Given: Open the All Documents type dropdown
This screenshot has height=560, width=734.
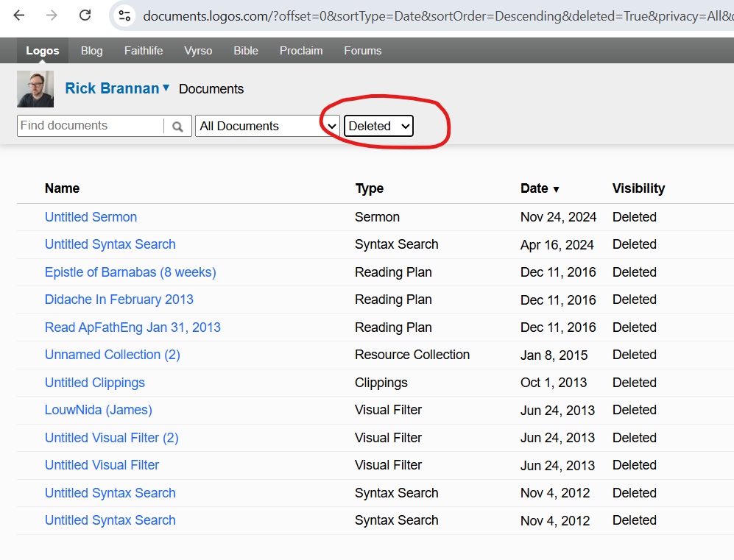Looking at the screenshot, I should coord(267,126).
